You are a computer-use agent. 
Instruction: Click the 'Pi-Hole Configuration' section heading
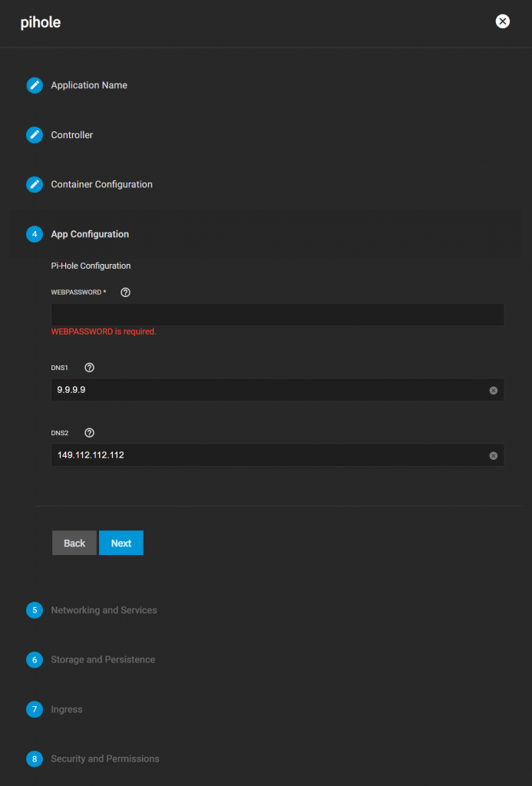[x=91, y=266]
